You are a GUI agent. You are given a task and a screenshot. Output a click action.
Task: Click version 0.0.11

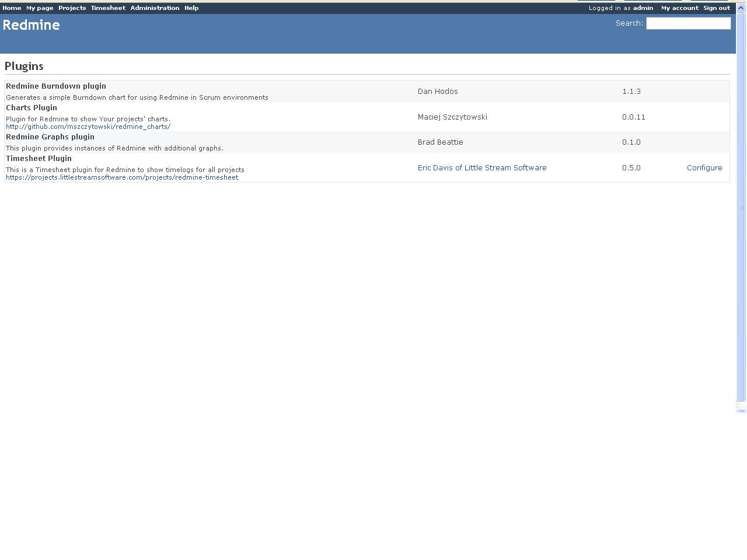634,117
